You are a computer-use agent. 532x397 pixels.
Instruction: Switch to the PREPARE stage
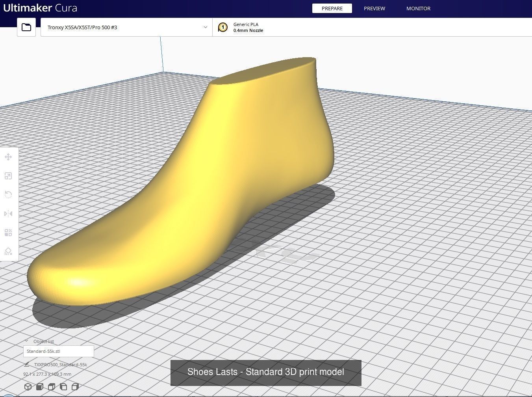click(x=332, y=8)
